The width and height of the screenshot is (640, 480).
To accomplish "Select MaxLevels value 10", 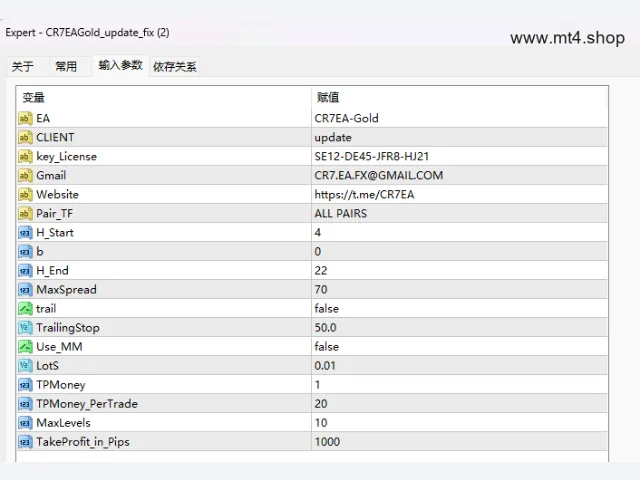I will pos(459,423).
